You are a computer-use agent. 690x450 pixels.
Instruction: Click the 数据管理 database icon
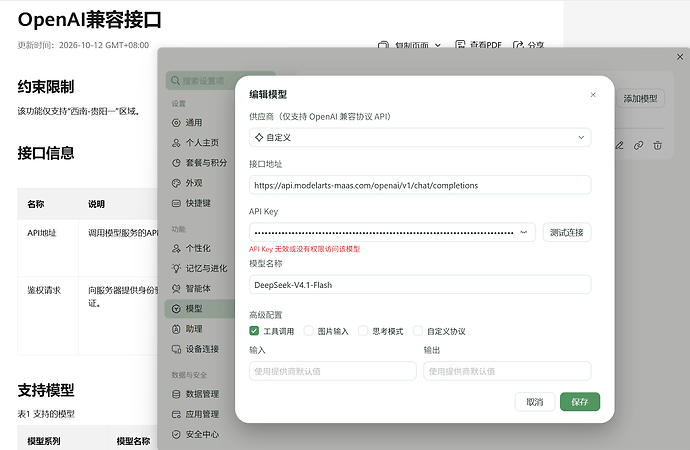pyautogui.click(x=176, y=394)
